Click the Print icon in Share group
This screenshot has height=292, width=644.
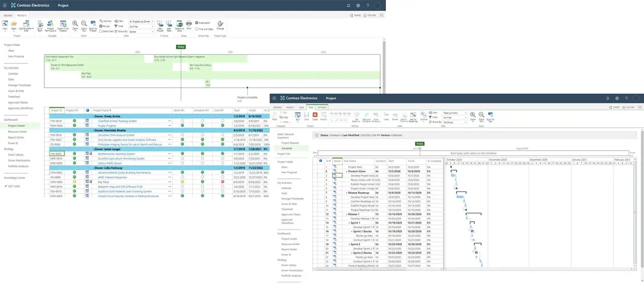189,24
